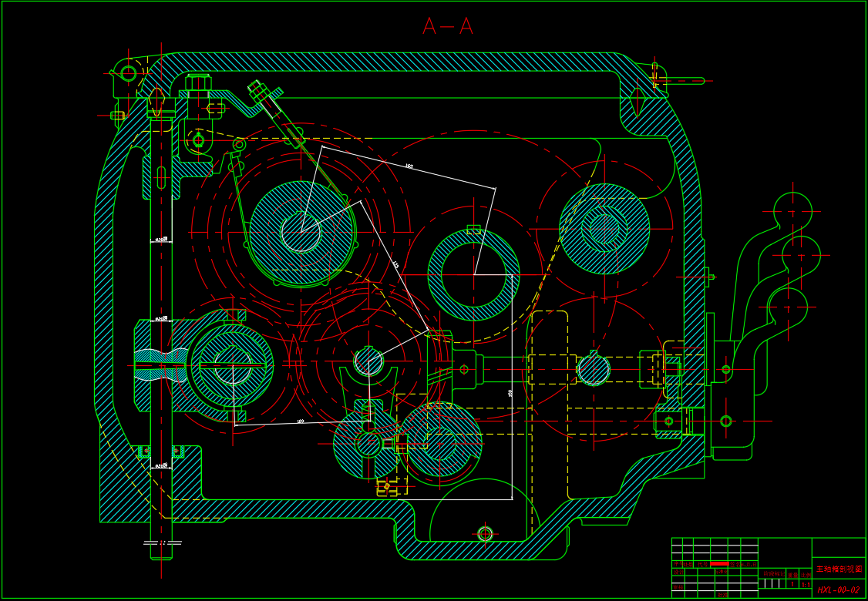Image resolution: width=868 pixels, height=601 pixels.
Task: Select the vertical 330 dimension text
Action: (x=510, y=392)
